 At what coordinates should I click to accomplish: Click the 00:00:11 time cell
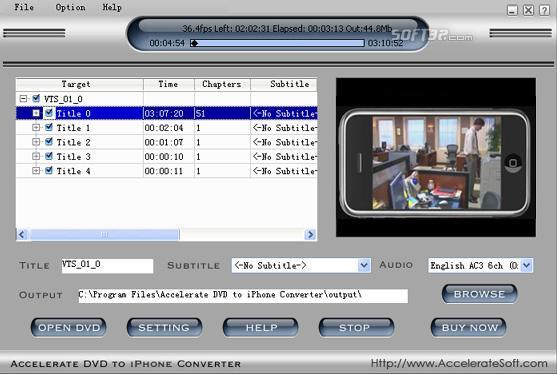pyautogui.click(x=169, y=171)
